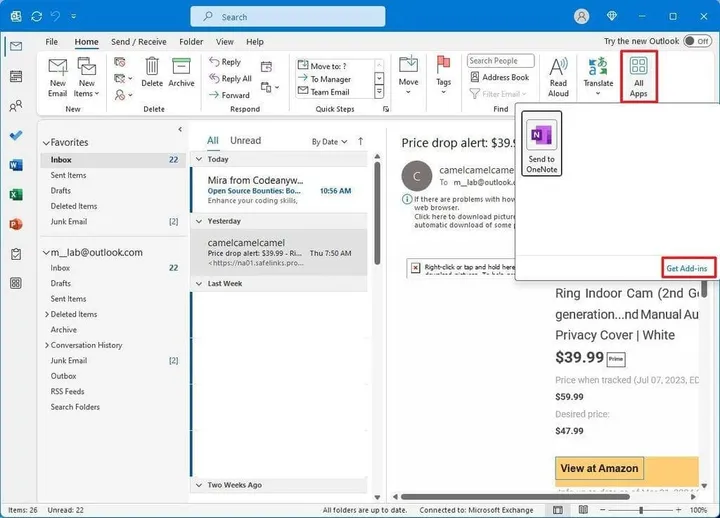Click the Delete icon in ribbon
Viewport: 720px width, 518px height.
click(152, 74)
